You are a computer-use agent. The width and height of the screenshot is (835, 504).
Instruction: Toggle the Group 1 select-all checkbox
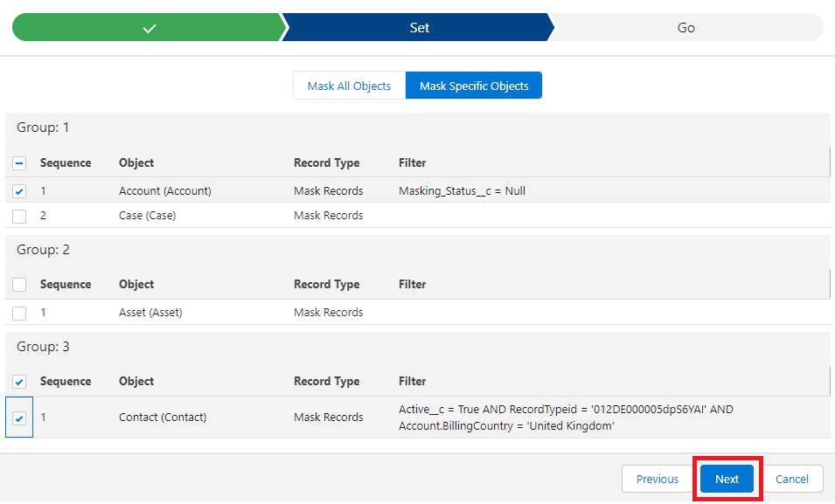pyautogui.click(x=19, y=163)
